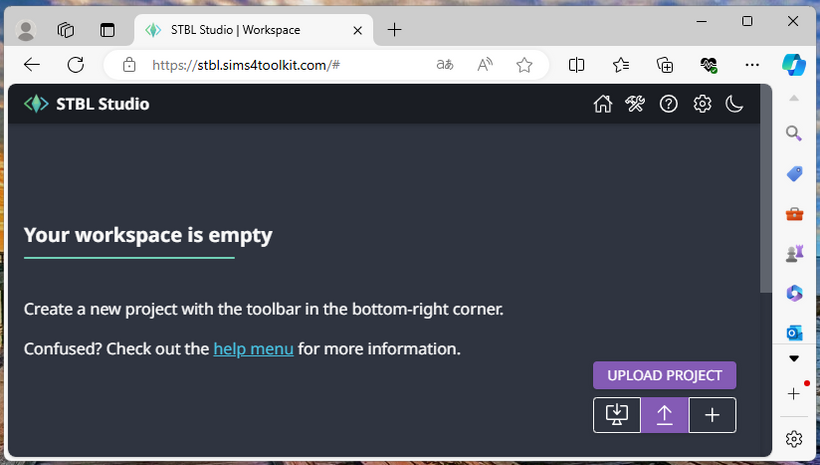Viewport: 820px width, 465px height.
Task: Toggle the split screen view
Action: (577, 65)
